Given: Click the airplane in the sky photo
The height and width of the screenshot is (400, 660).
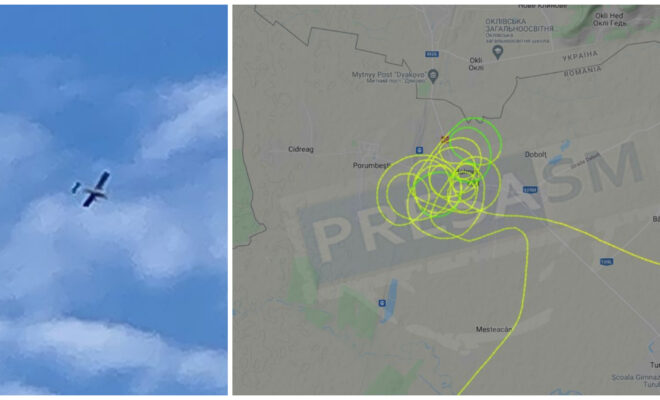Looking at the screenshot, I should [92, 189].
